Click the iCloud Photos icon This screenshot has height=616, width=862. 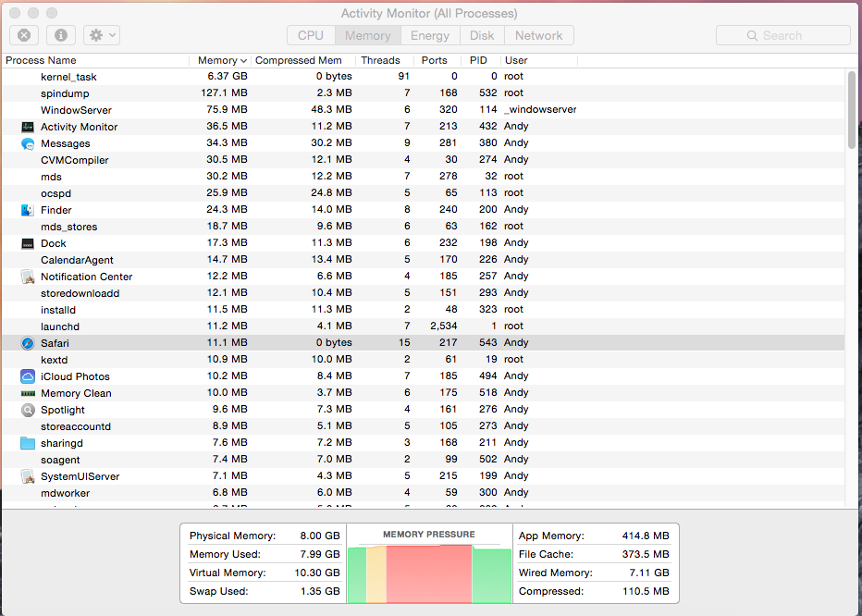[x=28, y=376]
